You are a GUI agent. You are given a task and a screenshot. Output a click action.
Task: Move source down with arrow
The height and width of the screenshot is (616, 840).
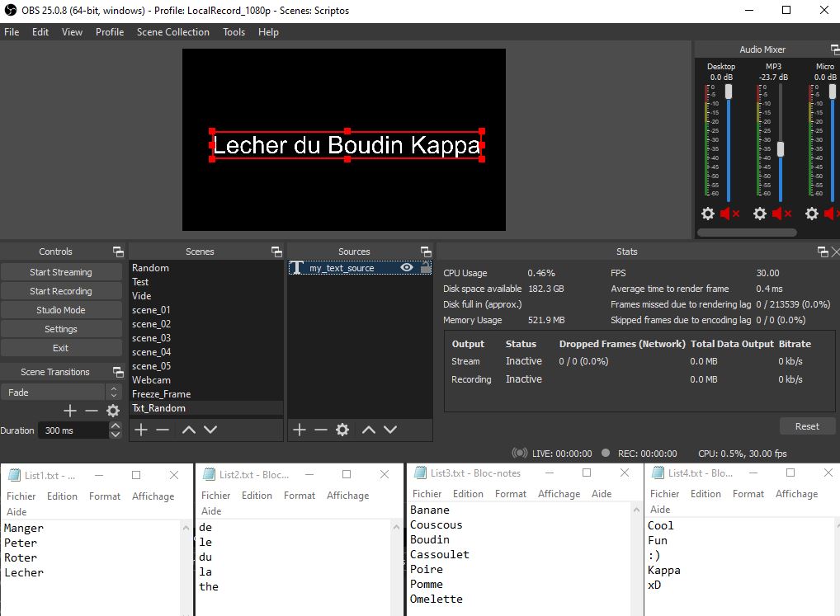[390, 429]
